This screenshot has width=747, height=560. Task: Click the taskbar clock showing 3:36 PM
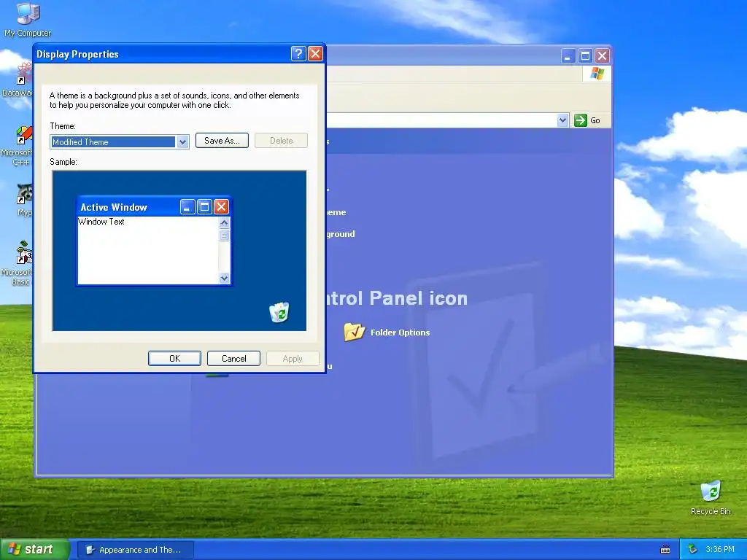[x=720, y=549]
